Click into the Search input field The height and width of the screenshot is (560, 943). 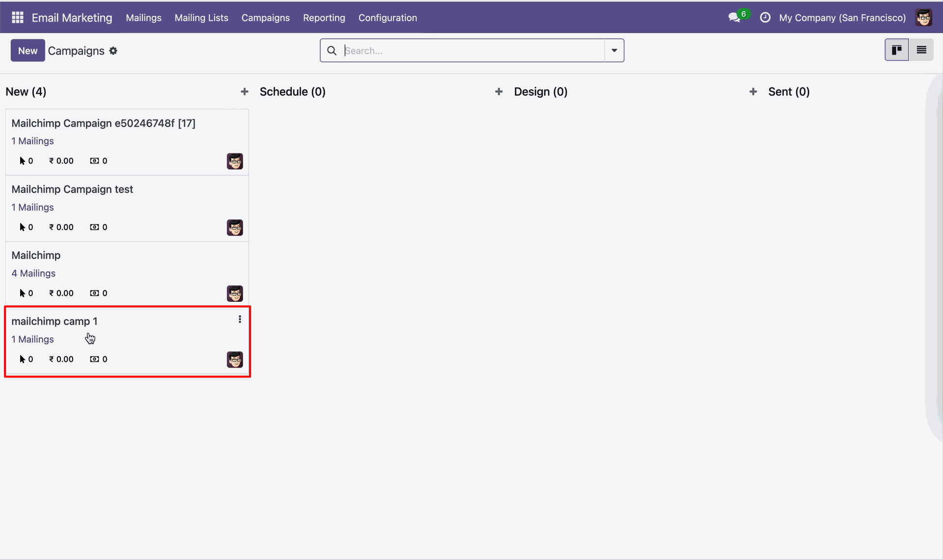(473, 51)
